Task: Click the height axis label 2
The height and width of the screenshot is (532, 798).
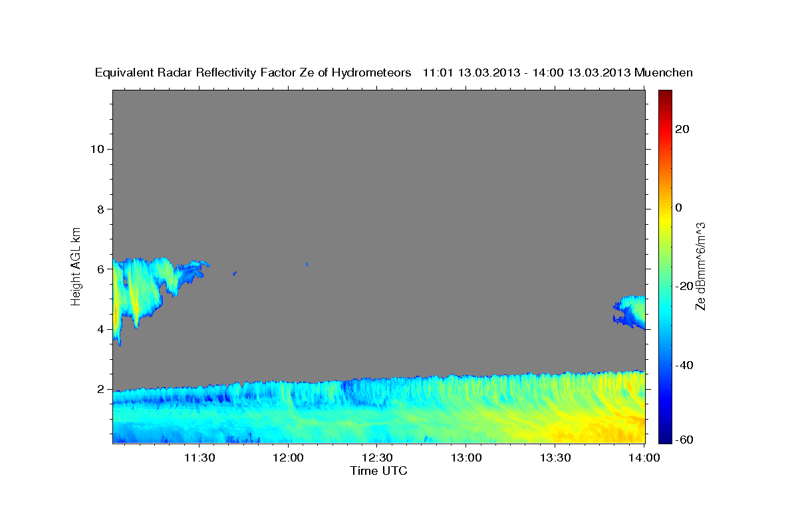Action: coord(100,389)
